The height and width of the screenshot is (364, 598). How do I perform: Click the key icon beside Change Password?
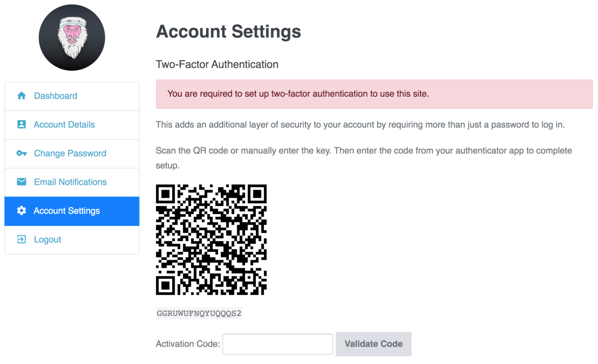(22, 153)
